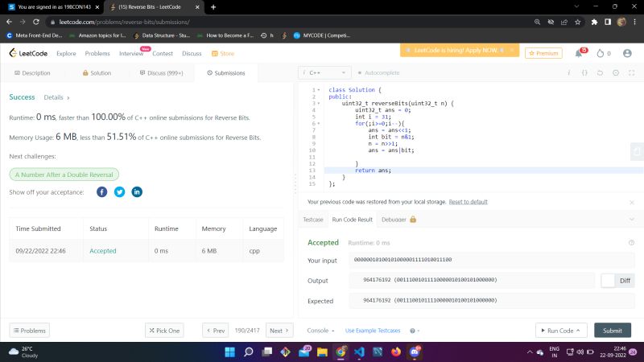Open the Solution tab
Screen dimensions: 644x362
[97, 72]
